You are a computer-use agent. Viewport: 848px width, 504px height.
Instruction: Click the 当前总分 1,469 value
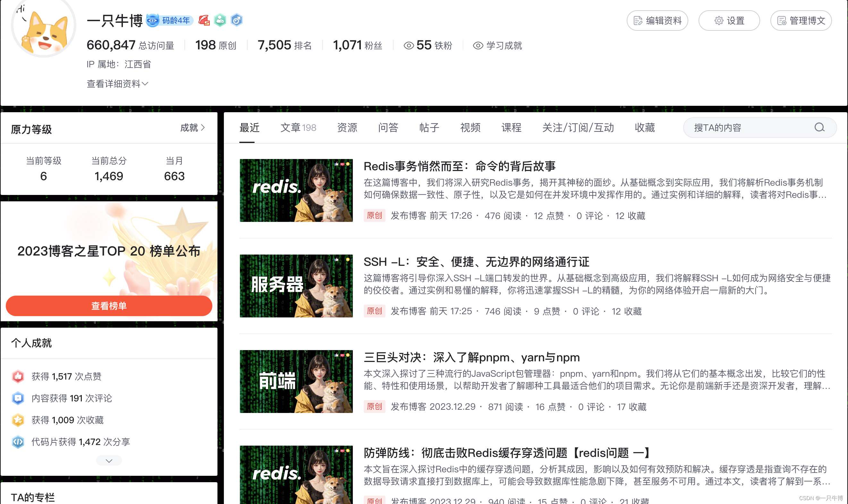coord(109,176)
